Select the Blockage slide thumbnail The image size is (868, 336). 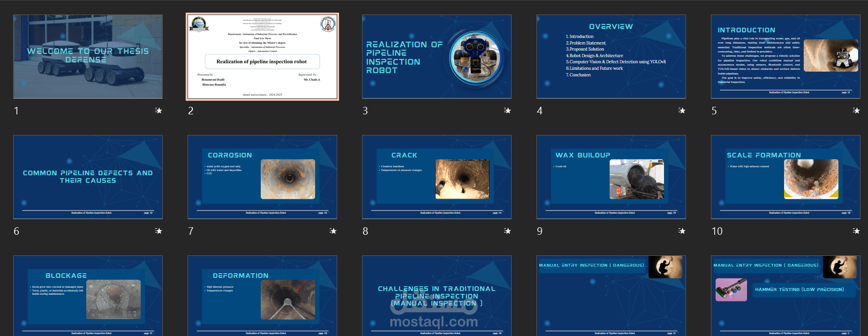(88, 296)
